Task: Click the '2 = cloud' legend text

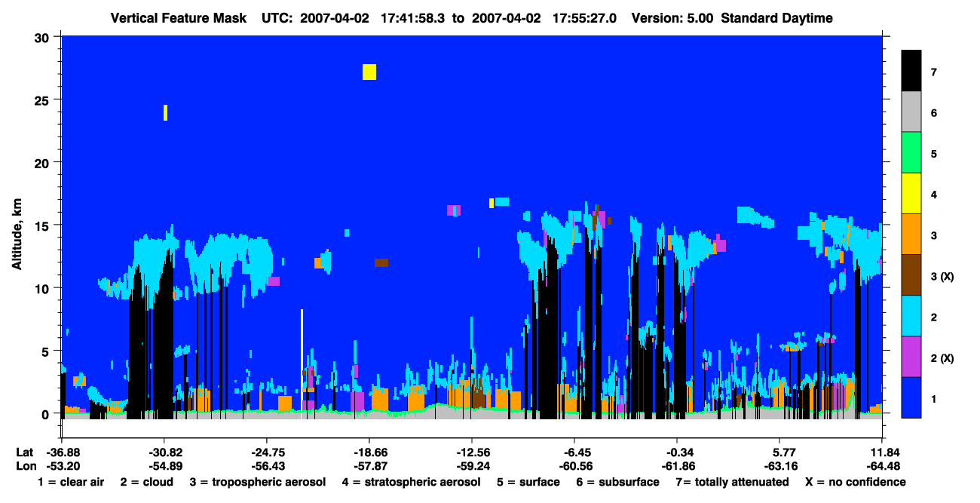Action: (x=146, y=482)
